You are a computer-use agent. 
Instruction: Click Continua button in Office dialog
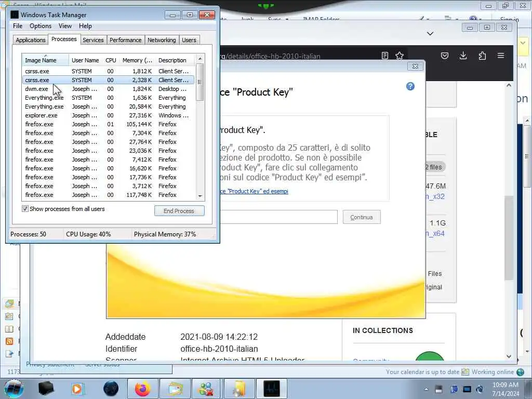point(362,217)
